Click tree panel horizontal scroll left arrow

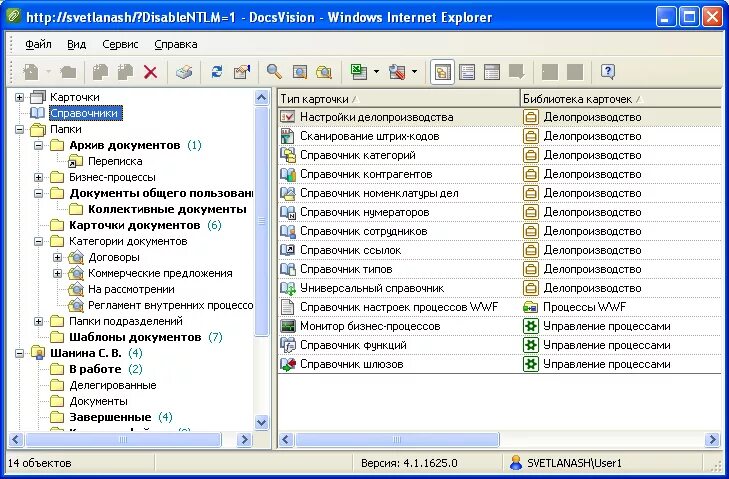15,439
